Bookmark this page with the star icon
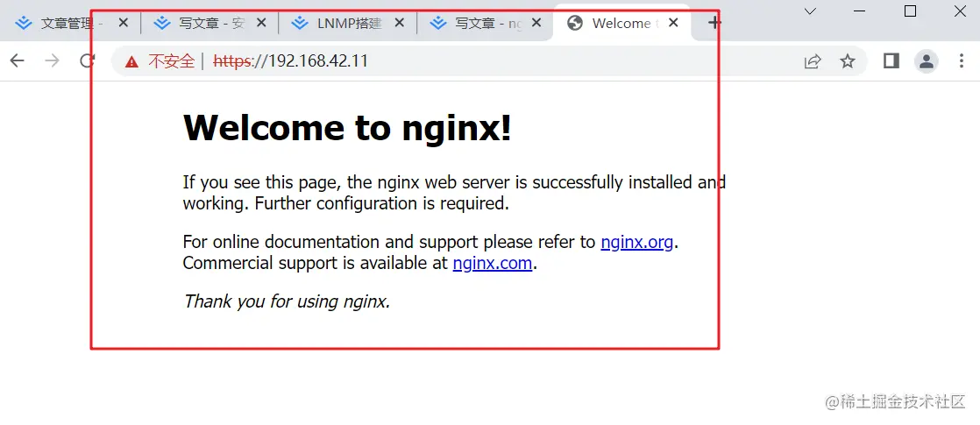Screen dimensions: 980x425 click(x=847, y=60)
